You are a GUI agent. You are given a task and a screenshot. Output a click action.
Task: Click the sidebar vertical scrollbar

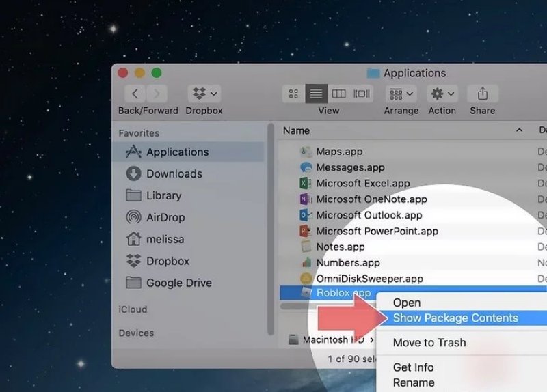tap(271, 229)
